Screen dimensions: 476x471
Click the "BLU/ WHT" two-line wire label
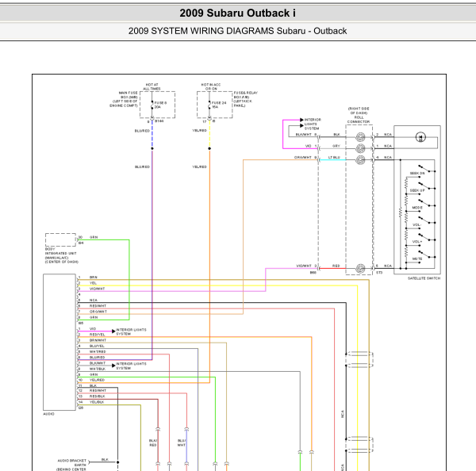[x=181, y=442]
